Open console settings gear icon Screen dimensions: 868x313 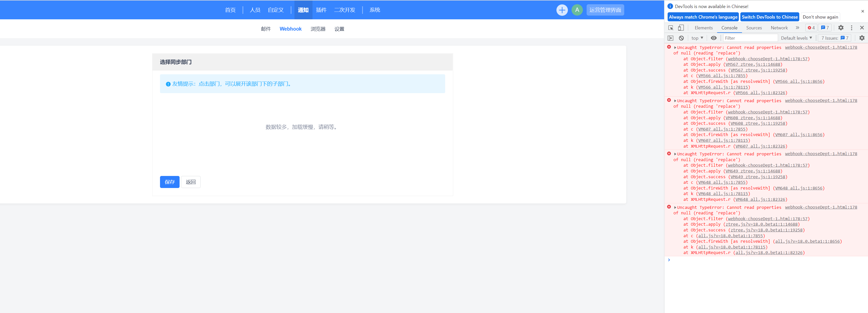point(861,38)
